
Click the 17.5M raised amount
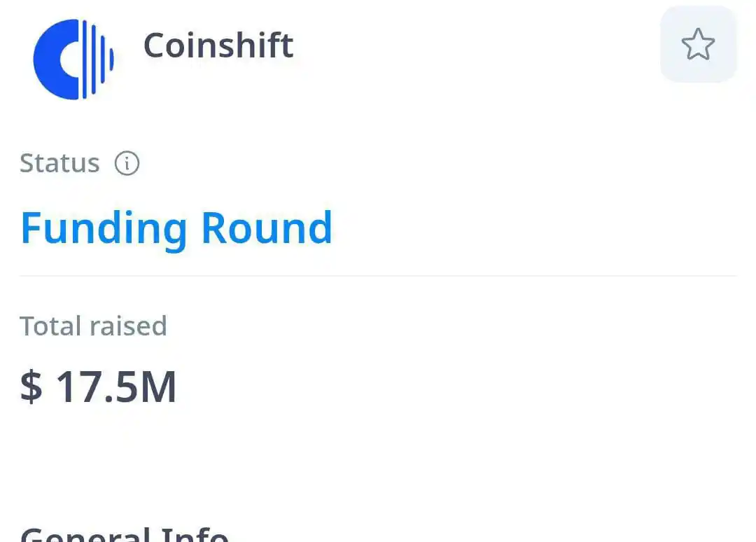pos(116,387)
